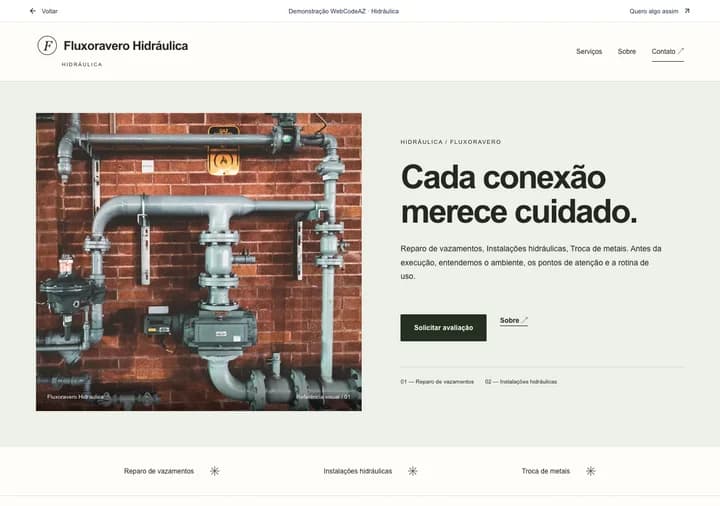
Task: Click the arrow icon beside the hero Sobre link
Action: point(525,320)
